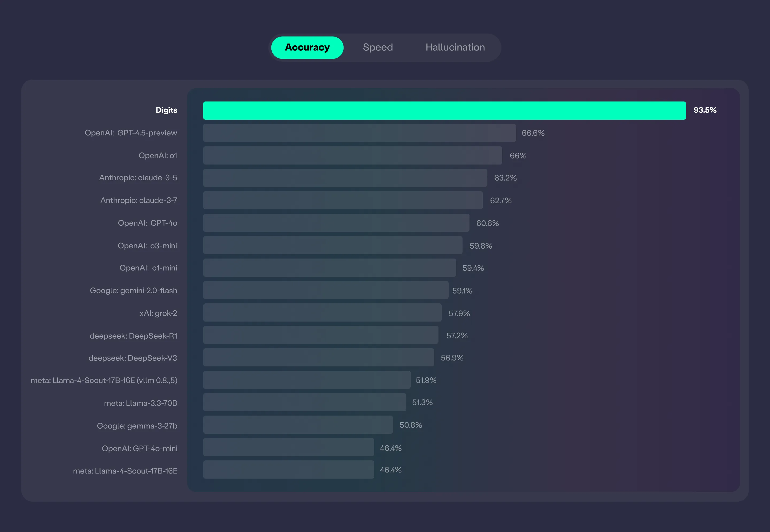Switch to the Speed tab
This screenshot has height=532, width=770.
[378, 47]
